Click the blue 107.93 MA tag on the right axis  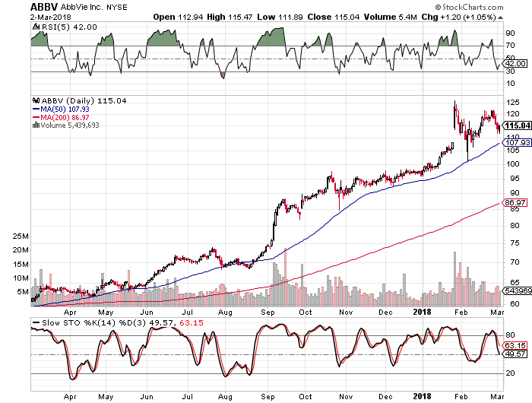pos(516,143)
